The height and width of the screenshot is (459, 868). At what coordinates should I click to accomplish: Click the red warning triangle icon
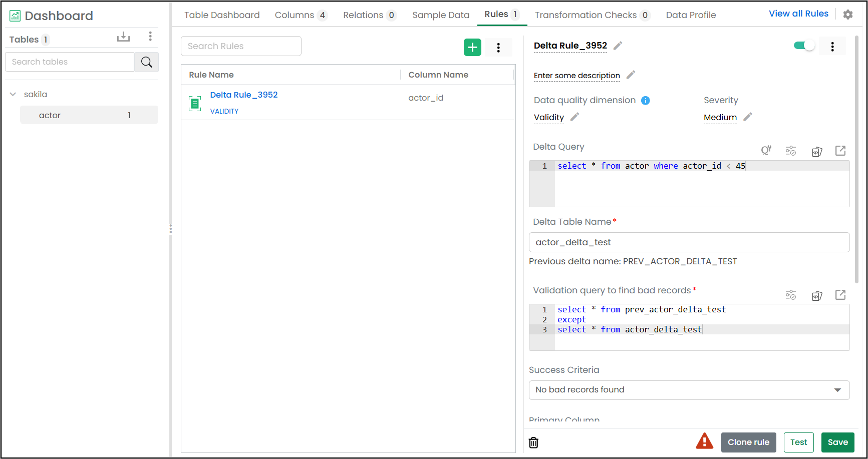tap(704, 441)
